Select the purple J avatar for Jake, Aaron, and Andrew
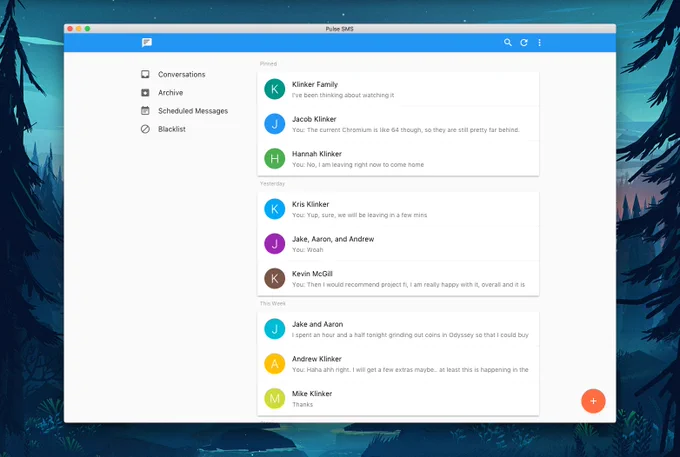This screenshot has width=680, height=457. pos(275,244)
